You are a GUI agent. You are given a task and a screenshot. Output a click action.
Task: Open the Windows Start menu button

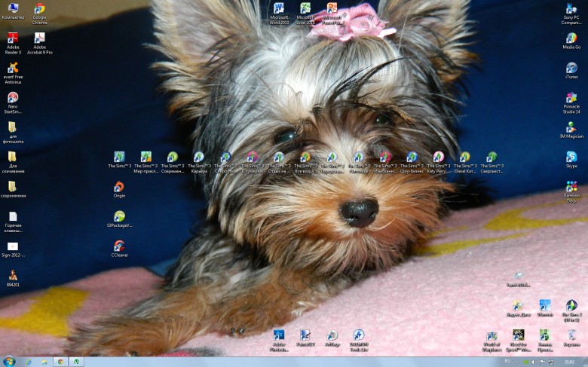click(x=9, y=361)
